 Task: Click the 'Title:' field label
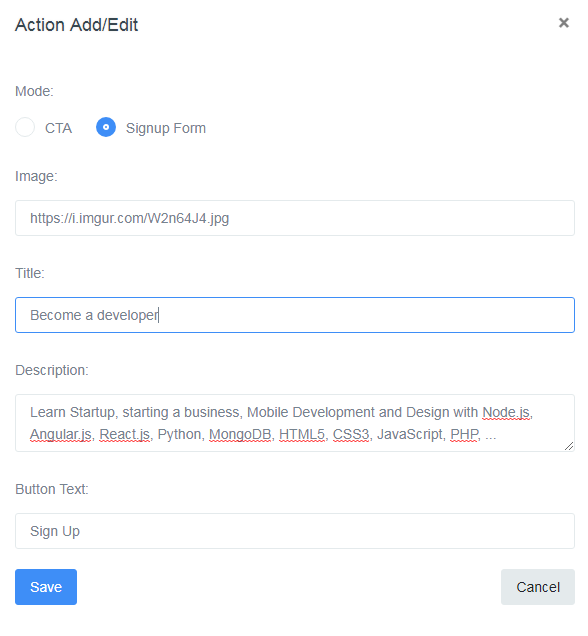tap(30, 273)
